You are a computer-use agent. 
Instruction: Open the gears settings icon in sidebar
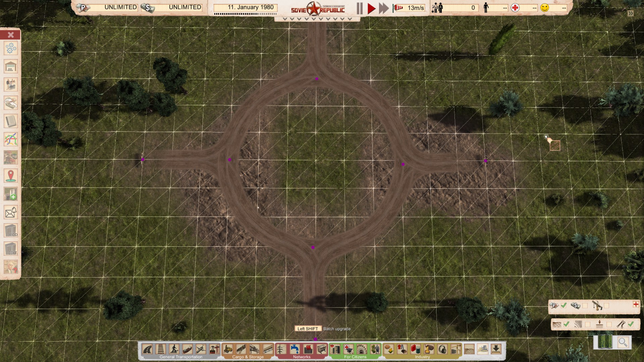coord(11,48)
